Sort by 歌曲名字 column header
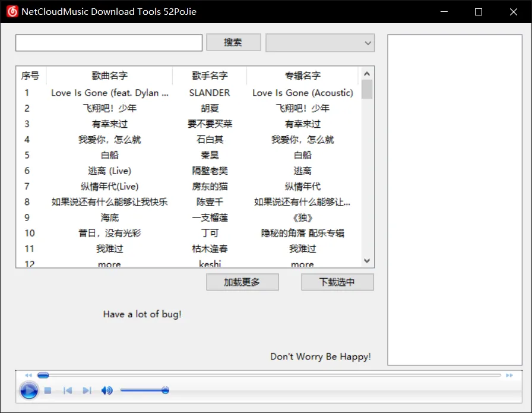 pos(109,75)
